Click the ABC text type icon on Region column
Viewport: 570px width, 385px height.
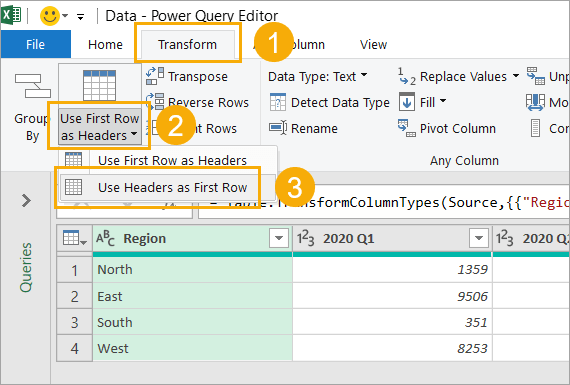[105, 238]
